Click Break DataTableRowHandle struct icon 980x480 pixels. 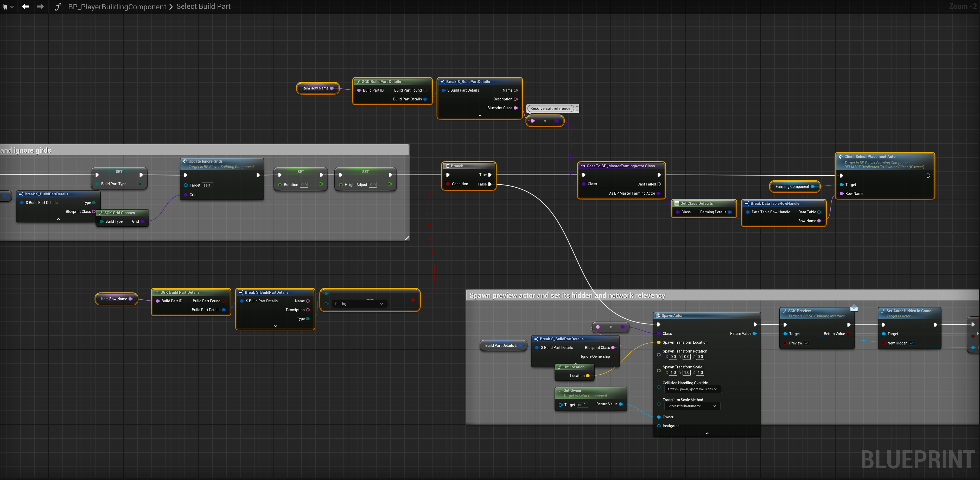pyautogui.click(x=747, y=203)
